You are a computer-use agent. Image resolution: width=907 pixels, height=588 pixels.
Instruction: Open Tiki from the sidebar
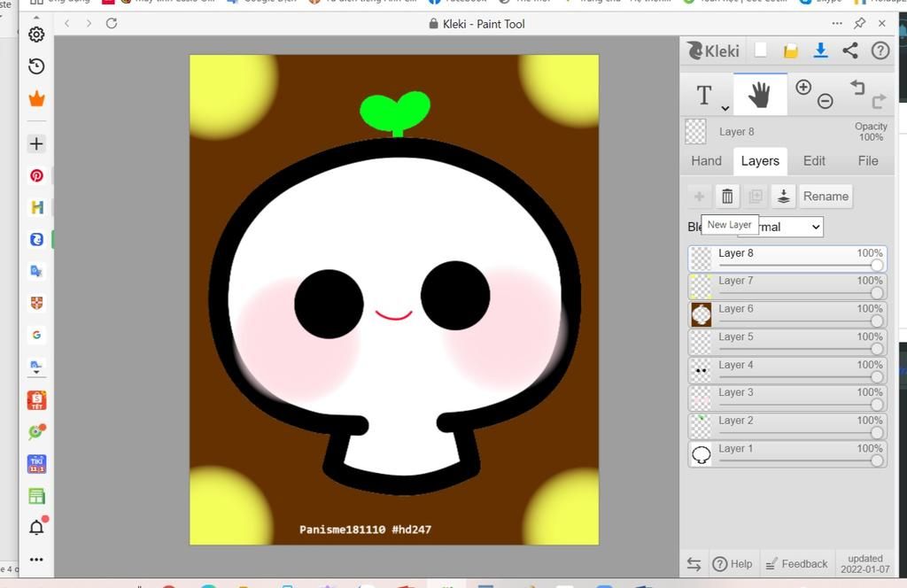(36, 464)
